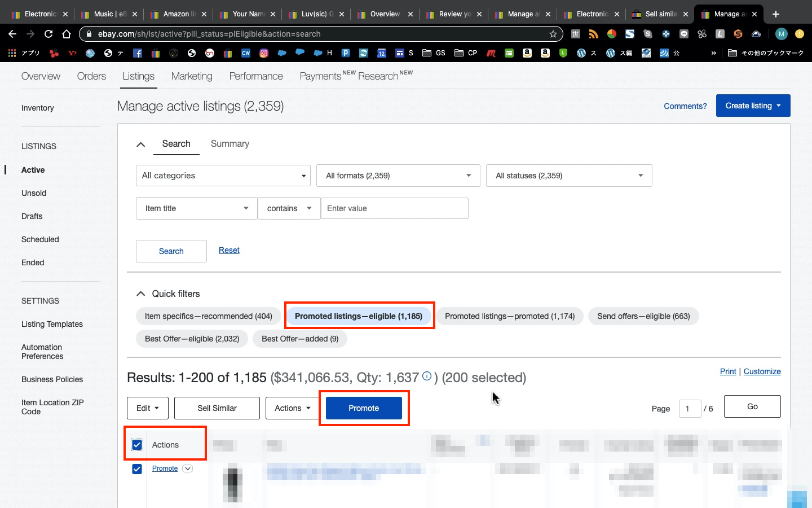Viewport: 812px width, 508px height.
Task: Click the Reset link
Action: tap(229, 250)
